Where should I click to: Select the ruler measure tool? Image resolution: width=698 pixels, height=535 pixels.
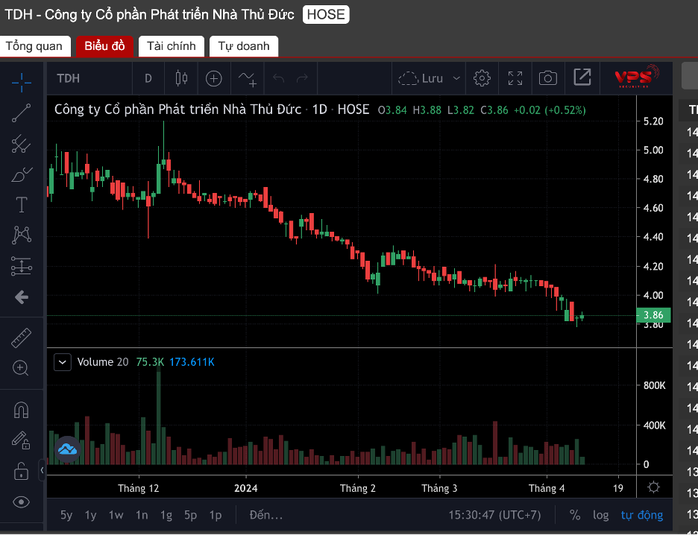click(x=21, y=337)
